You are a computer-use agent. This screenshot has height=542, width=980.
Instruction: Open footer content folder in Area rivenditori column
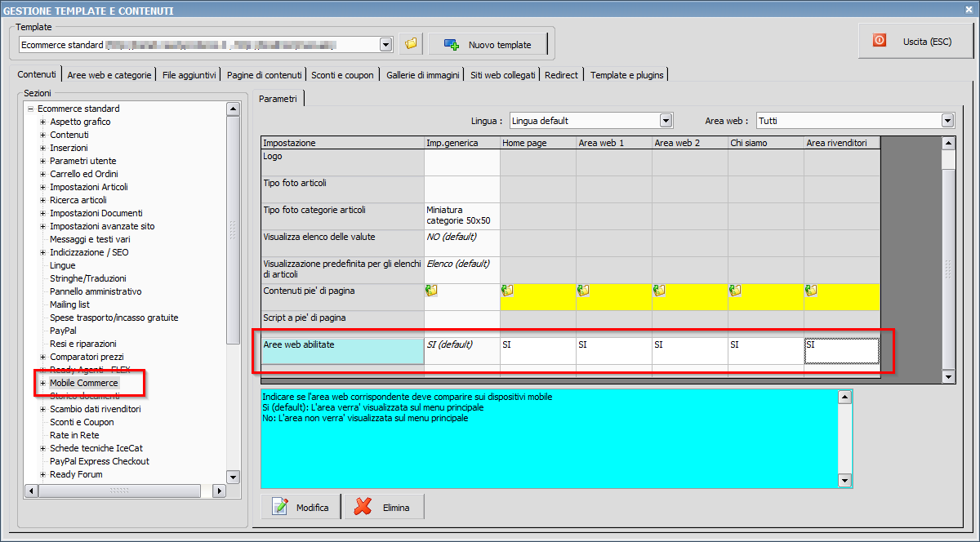[811, 290]
